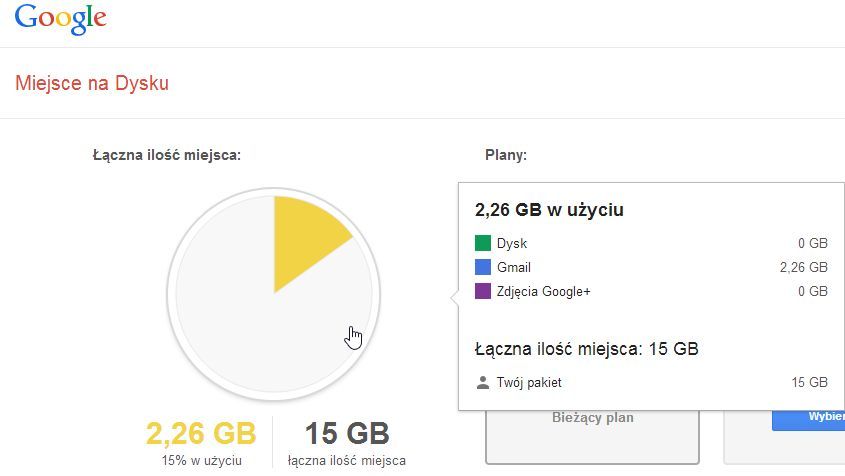Viewport: 845px width, 476px height.
Task: Click the Dysk entry in usage list
Action: [x=512, y=244]
